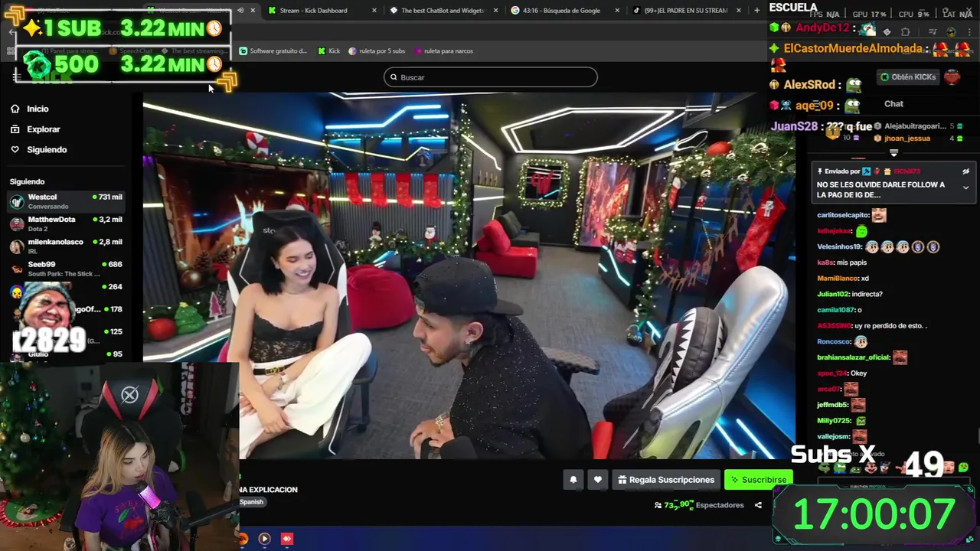Hide the pinned message with crossed-eye icon
The height and width of the screenshot is (551, 980).
click(x=965, y=171)
